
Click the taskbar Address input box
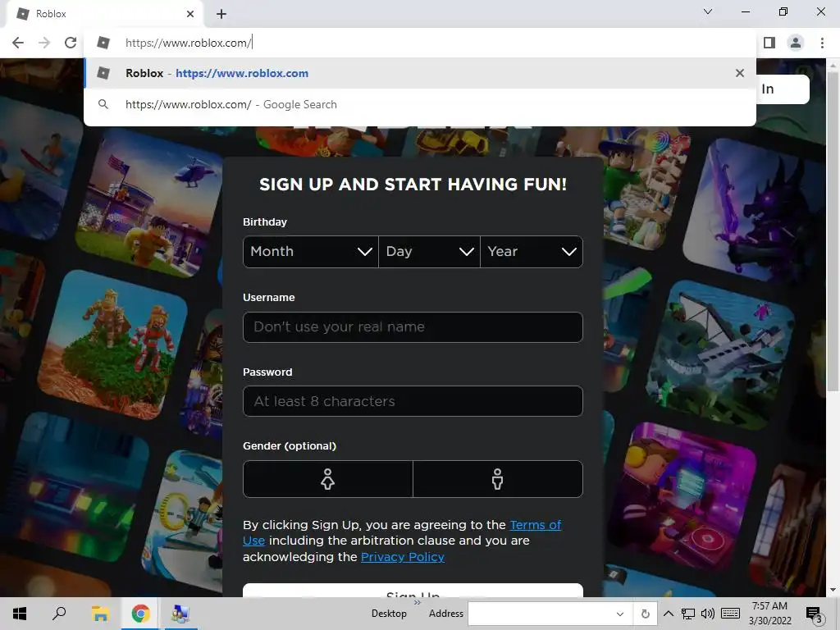(x=539, y=614)
